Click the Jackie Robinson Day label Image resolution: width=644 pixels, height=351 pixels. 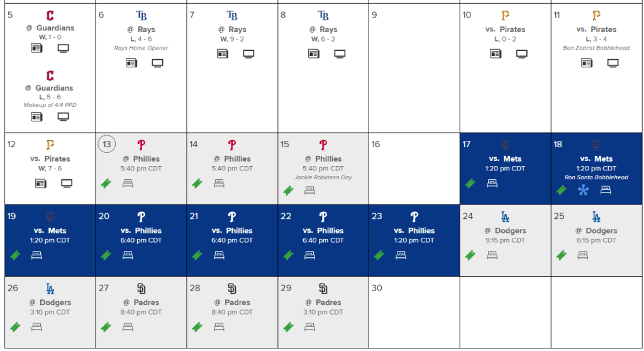click(323, 177)
